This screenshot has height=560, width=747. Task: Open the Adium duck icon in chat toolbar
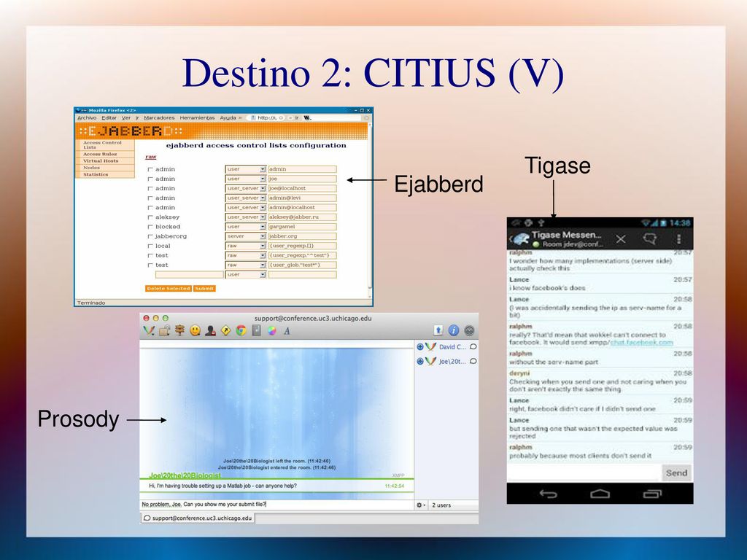coord(149,330)
